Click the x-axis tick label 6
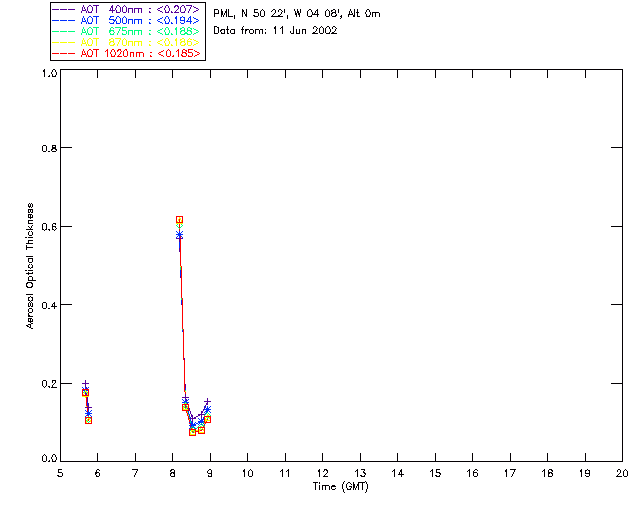This screenshot has height=512, width=640. pos(98,473)
